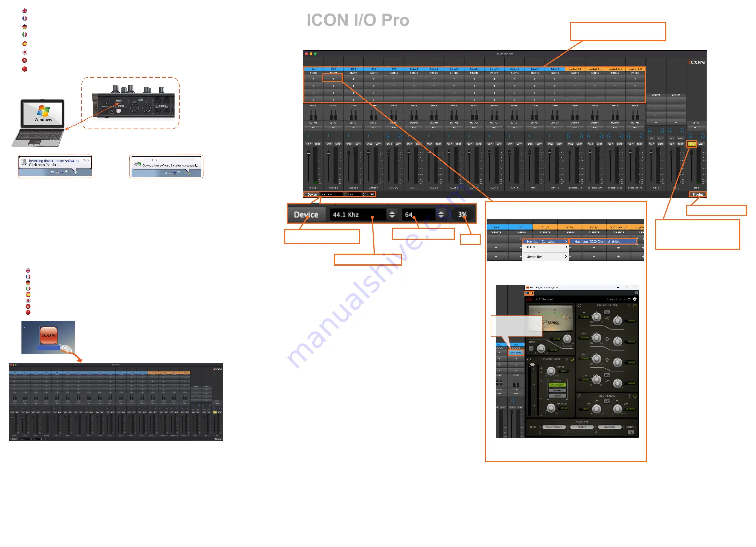Toggle the Compressor section power icon

point(572,359)
